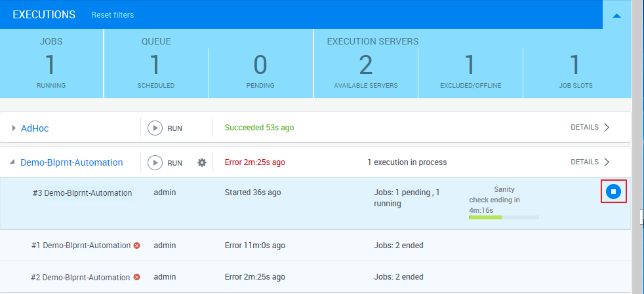Open Demo-Blprnt-Automation details chevron
This screenshot has height=294, width=644.
607,162
